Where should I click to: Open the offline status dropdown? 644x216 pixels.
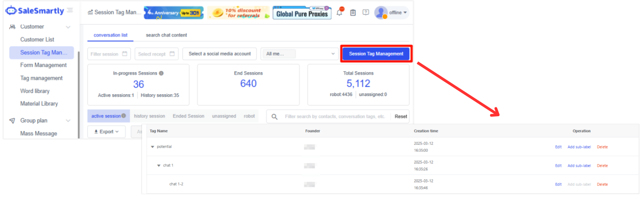(x=398, y=13)
